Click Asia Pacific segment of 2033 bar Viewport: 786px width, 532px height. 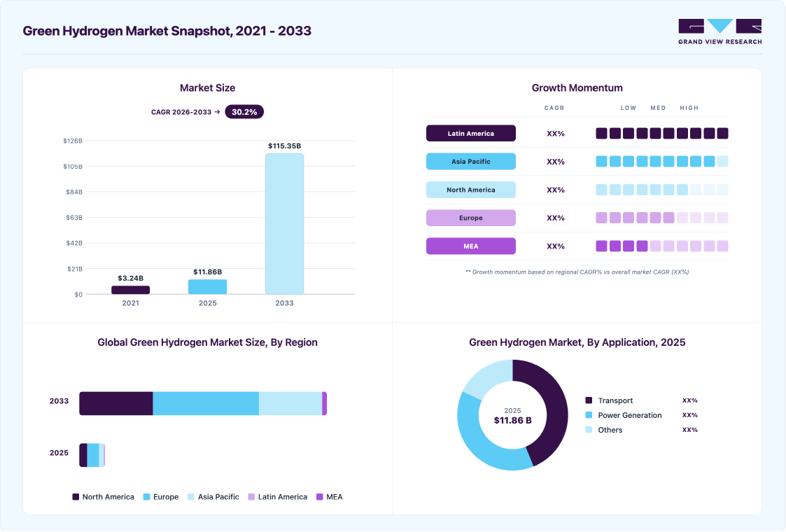[x=290, y=404]
